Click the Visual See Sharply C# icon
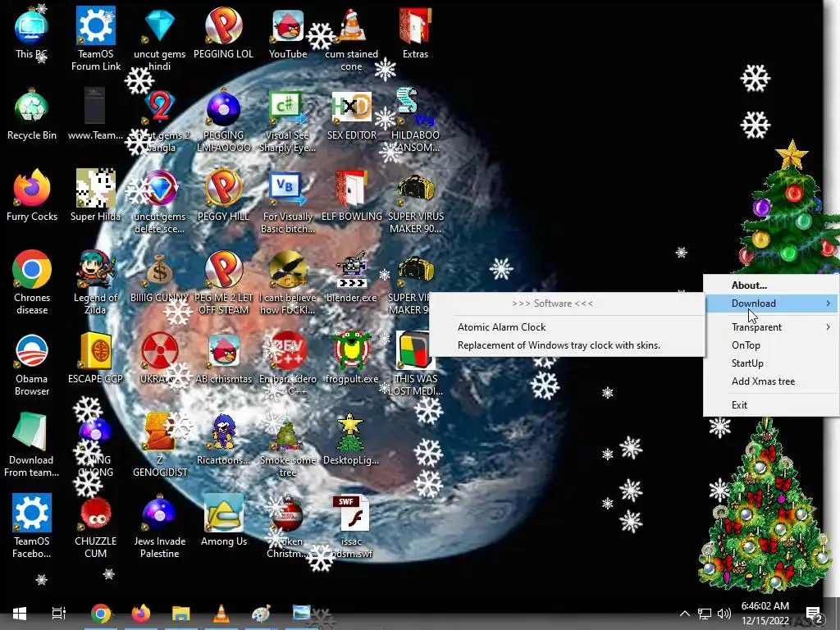This screenshot has height=630, width=840. 287,121
